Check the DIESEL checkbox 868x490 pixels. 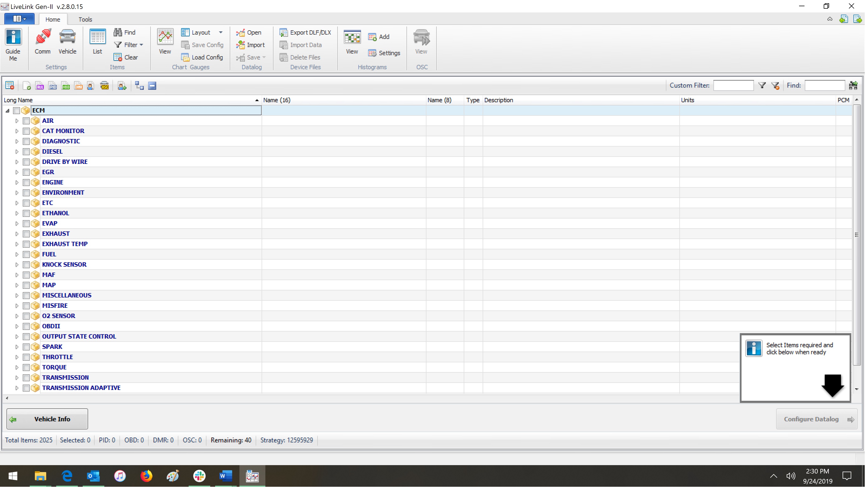[x=26, y=152]
